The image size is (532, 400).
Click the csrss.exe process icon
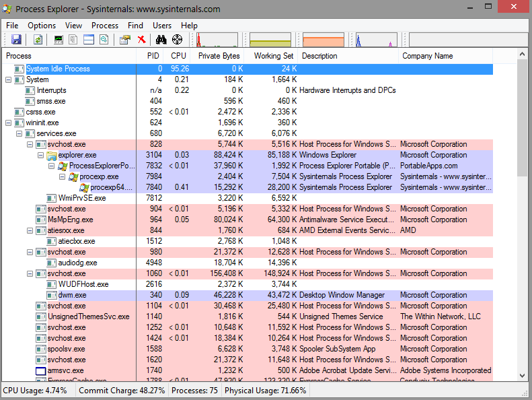pos(19,112)
